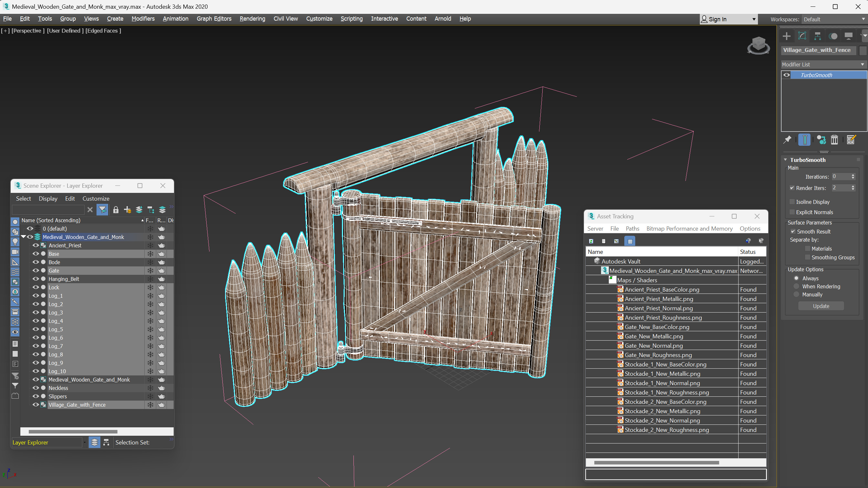This screenshot has width=868, height=488.
Task: Click the grid/wireframe display icon in Asset Tracking toolbar
Action: 630,241
